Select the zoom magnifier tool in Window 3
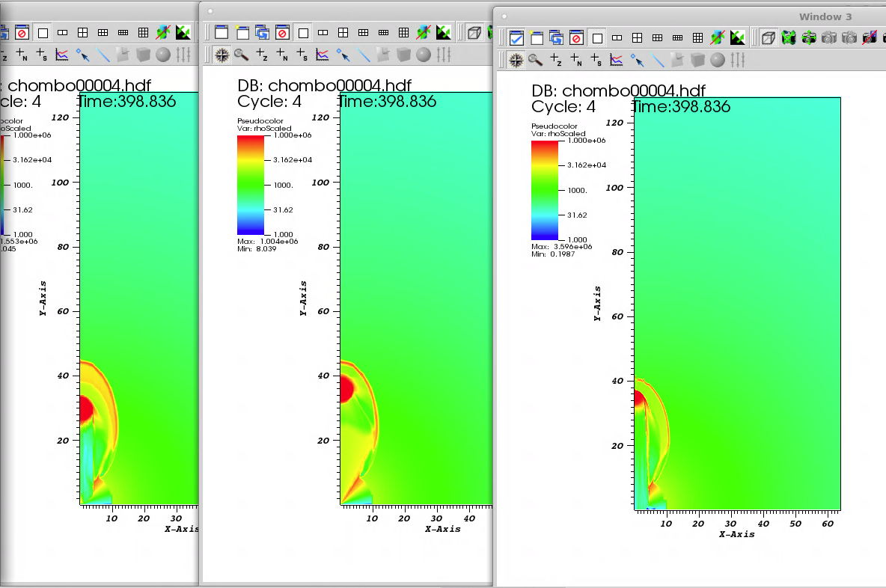 [x=535, y=60]
